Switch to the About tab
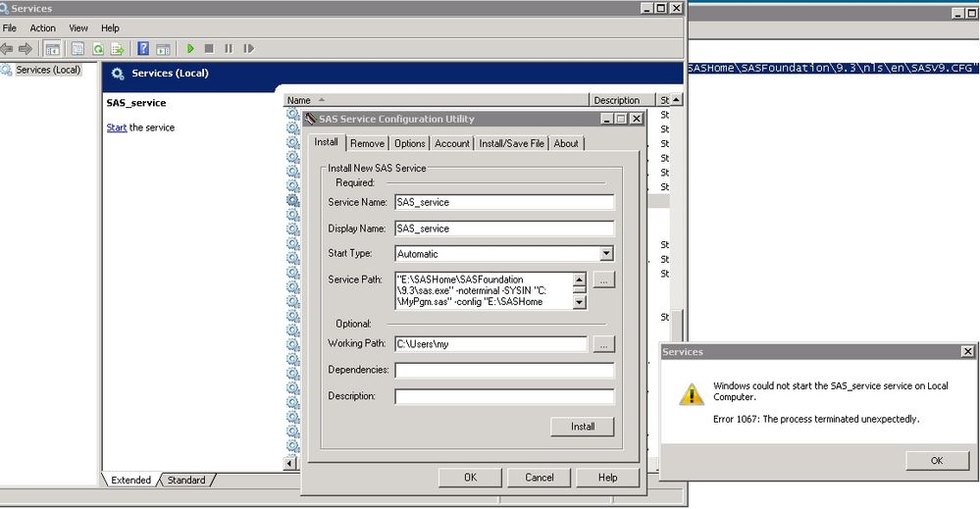Viewport: 980px width, 509px height. click(566, 143)
